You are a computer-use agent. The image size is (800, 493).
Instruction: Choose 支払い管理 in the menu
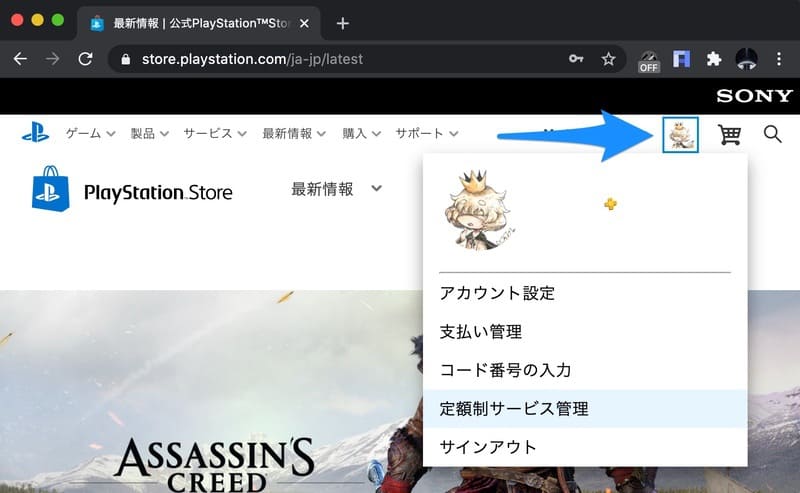click(481, 331)
